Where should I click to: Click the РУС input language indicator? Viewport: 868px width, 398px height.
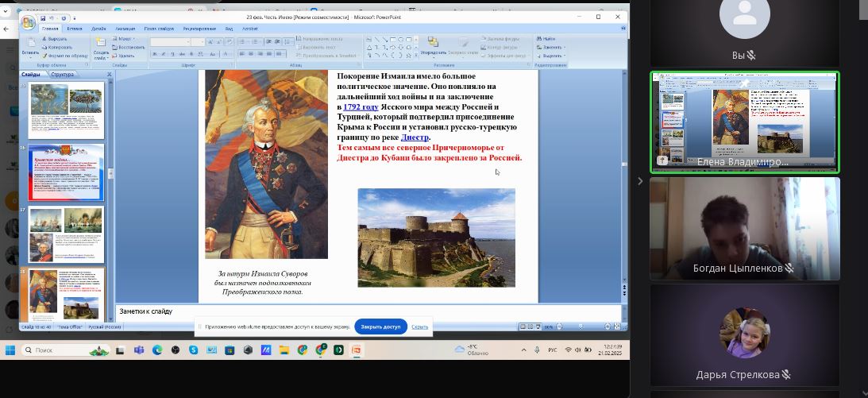pyautogui.click(x=553, y=350)
